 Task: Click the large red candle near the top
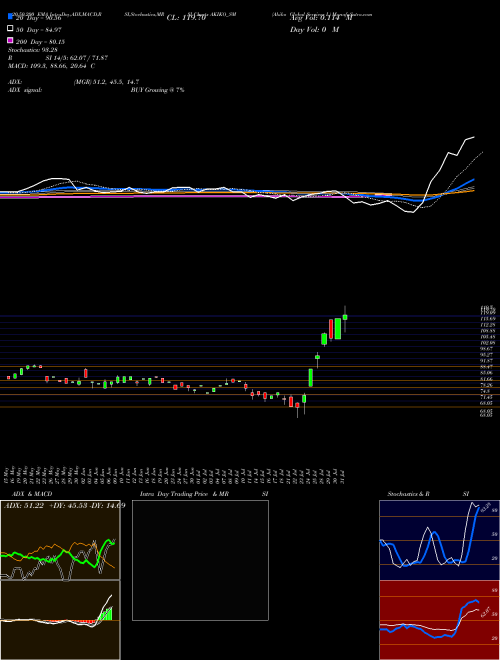pos(331,329)
